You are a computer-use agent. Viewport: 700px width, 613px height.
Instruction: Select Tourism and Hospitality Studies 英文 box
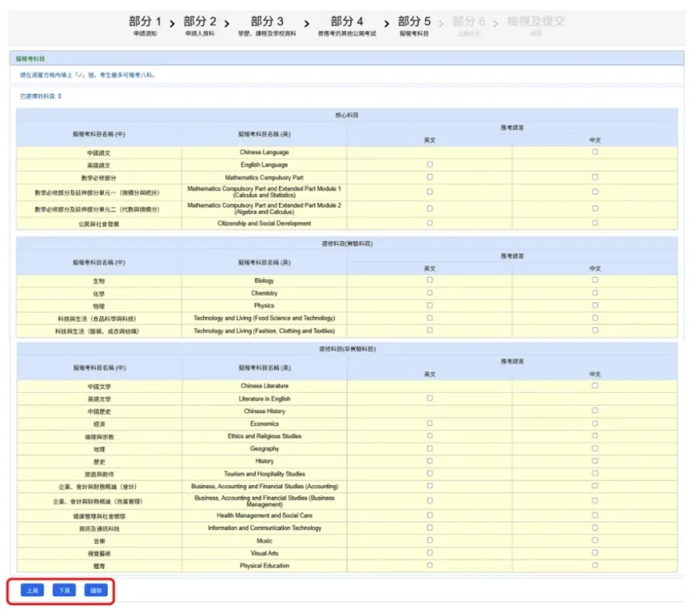tap(429, 473)
